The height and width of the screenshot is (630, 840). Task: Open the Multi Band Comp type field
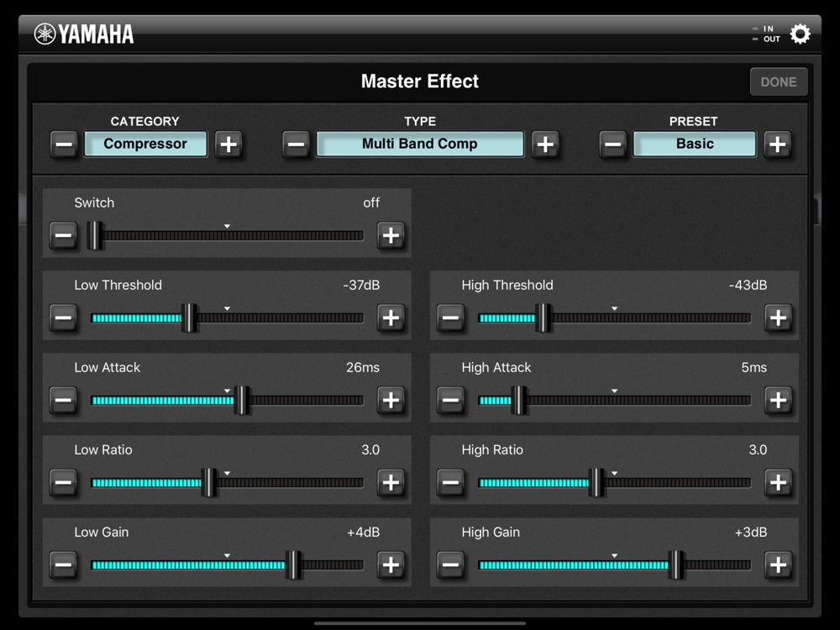pyautogui.click(x=420, y=144)
